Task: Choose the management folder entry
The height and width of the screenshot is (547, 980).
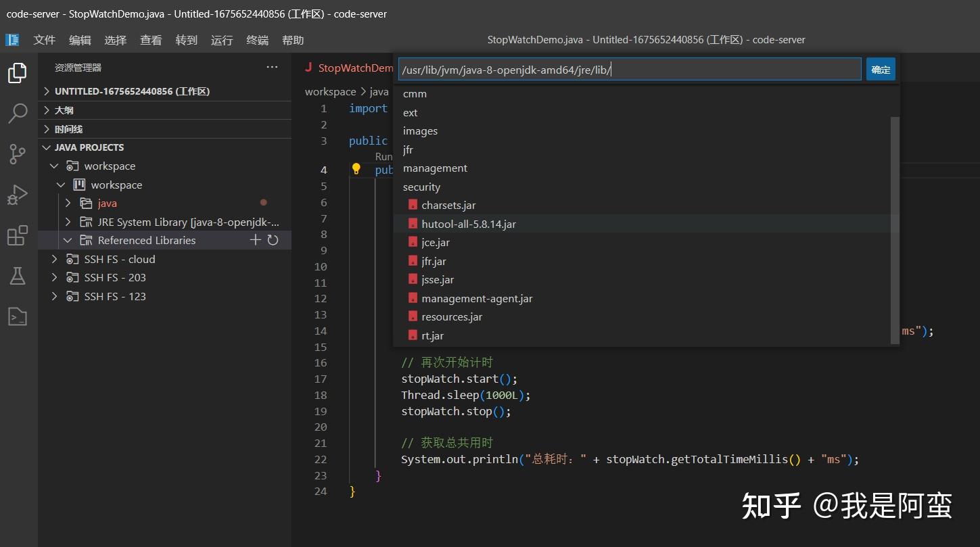Action: coord(646,168)
